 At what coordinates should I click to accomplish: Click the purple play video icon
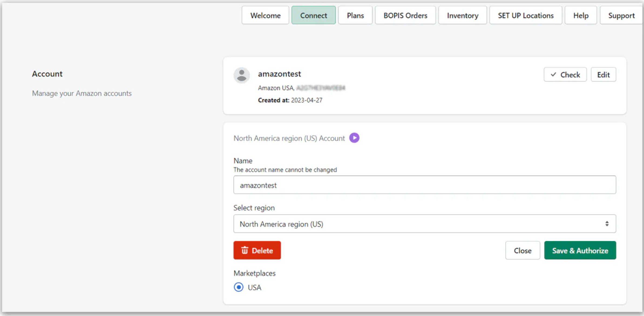tap(354, 138)
